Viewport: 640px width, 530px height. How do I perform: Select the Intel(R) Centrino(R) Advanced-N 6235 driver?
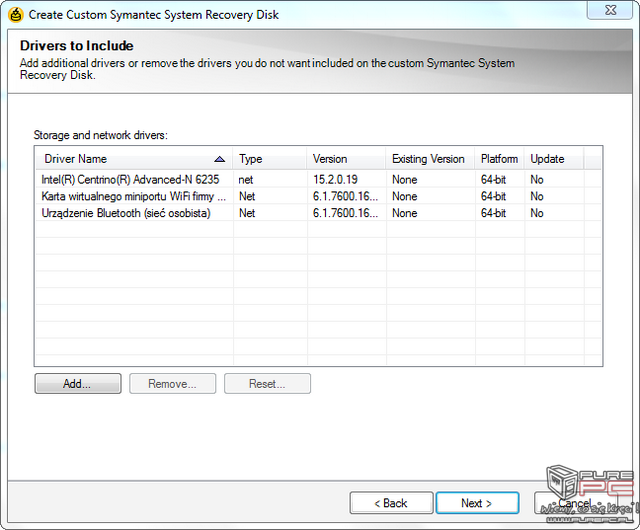[x=318, y=180]
